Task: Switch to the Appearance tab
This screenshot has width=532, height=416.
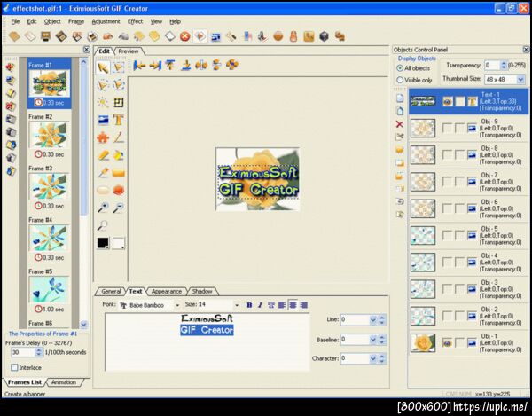Action: pyautogui.click(x=167, y=292)
